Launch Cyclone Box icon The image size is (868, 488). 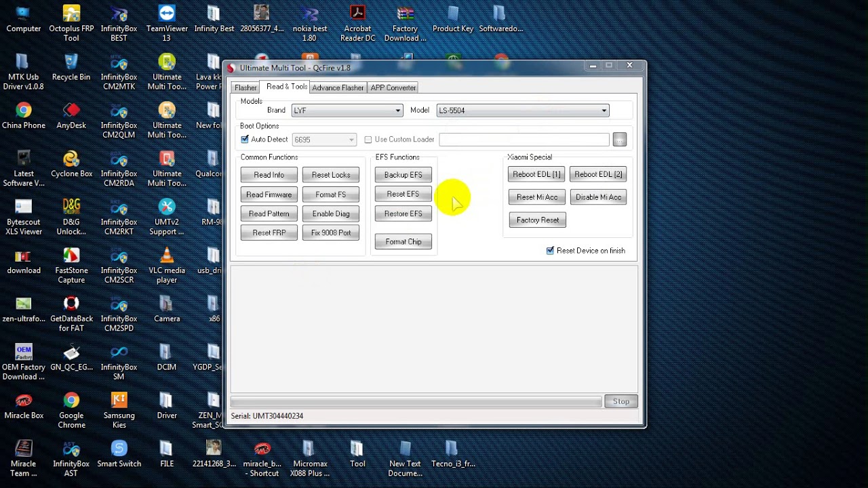tap(71, 163)
